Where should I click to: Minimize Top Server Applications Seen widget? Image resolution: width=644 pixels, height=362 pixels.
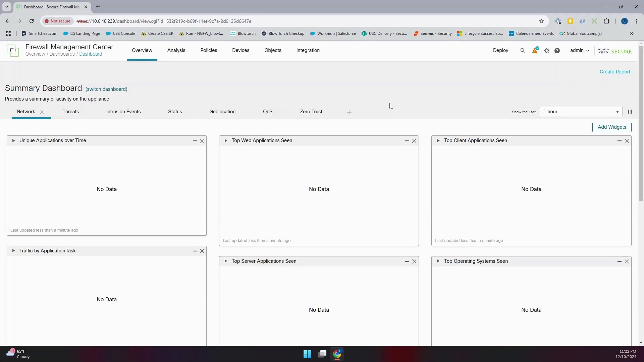(x=407, y=261)
